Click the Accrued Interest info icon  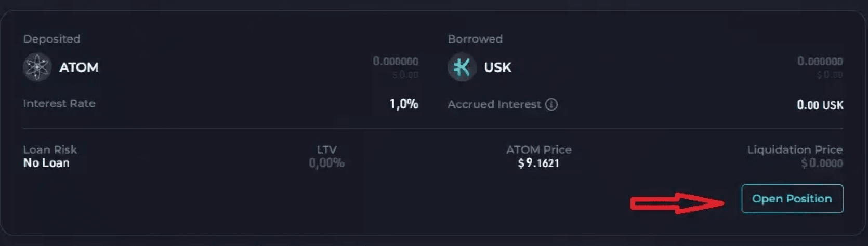pyautogui.click(x=551, y=104)
